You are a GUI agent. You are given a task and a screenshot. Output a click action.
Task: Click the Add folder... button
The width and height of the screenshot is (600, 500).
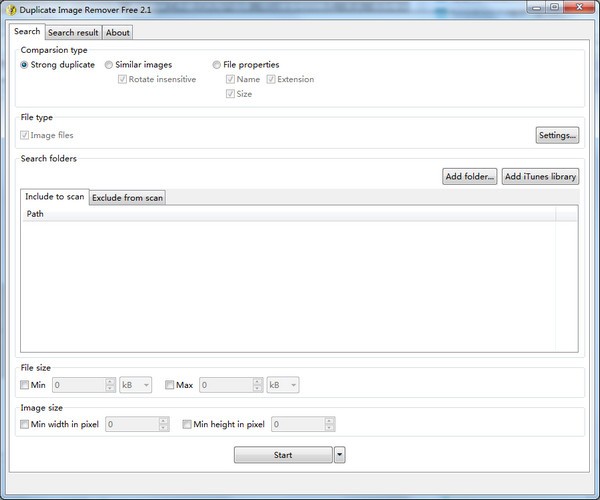point(470,177)
